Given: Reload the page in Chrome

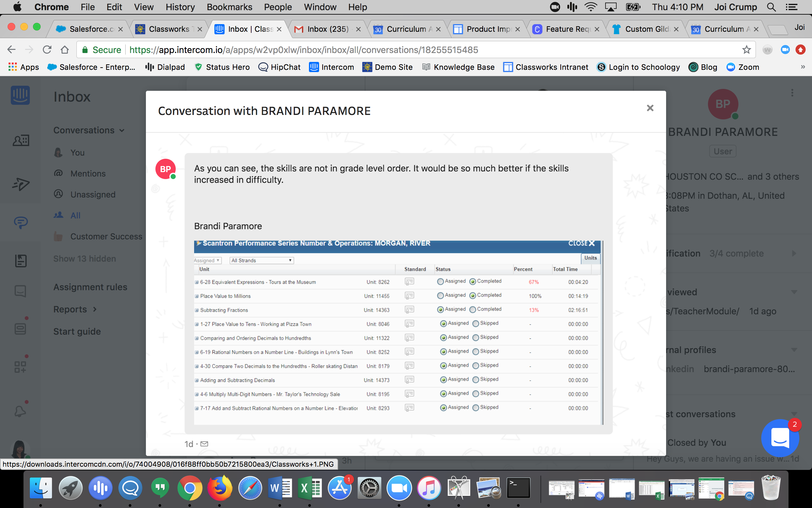Looking at the screenshot, I should [47, 50].
